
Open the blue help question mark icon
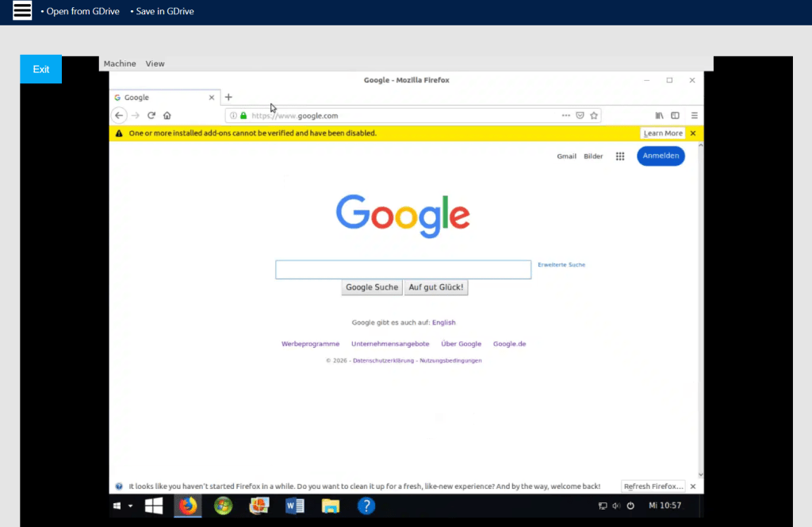pos(366,506)
